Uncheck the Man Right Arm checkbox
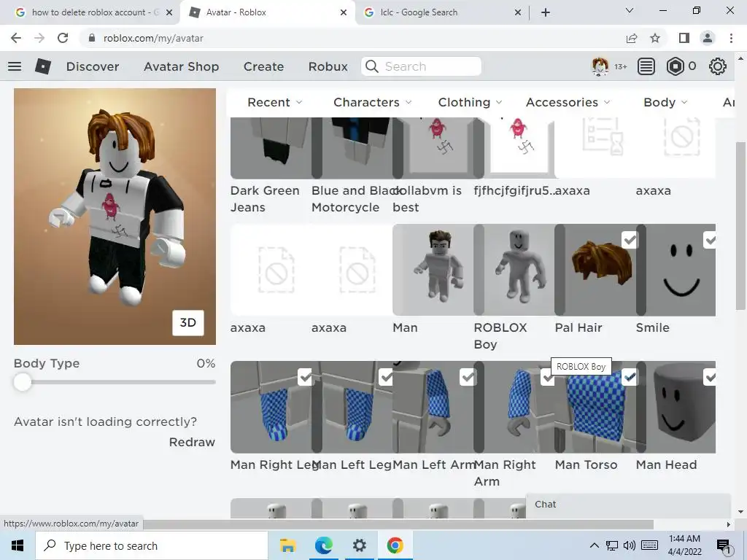 [547, 378]
